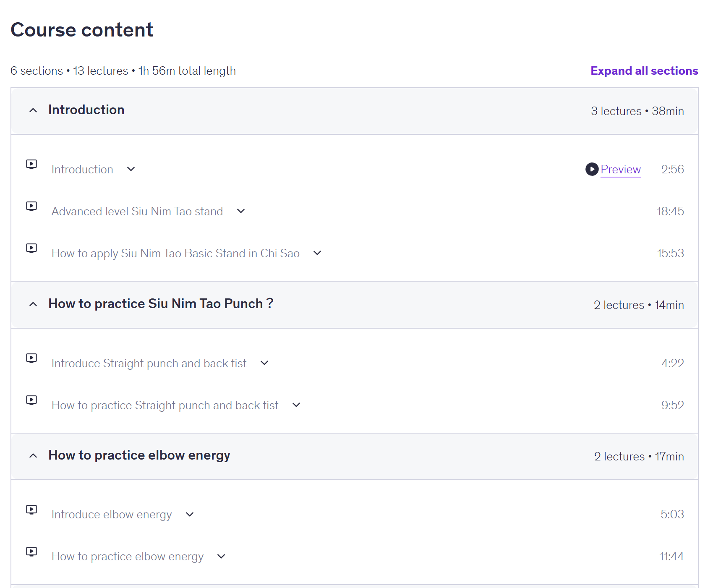Image resolution: width=705 pixels, height=588 pixels.
Task: Expand chevron next to Advanced level Siu Nim Tao stand
Action: click(x=241, y=211)
